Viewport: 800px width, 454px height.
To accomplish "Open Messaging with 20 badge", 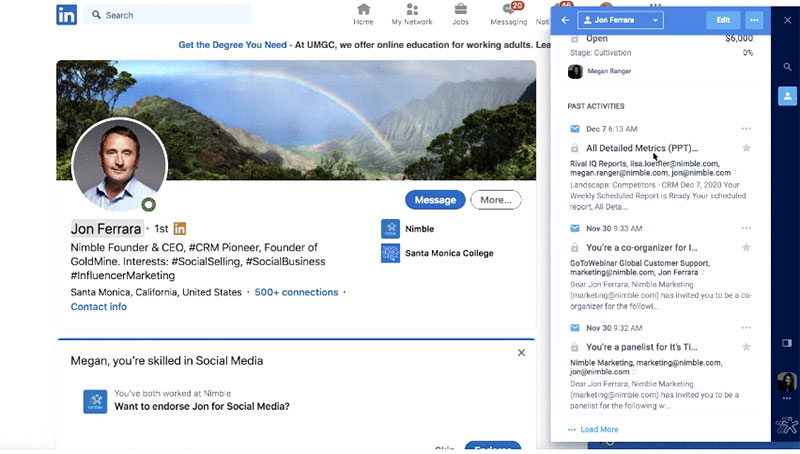I will tap(509, 14).
